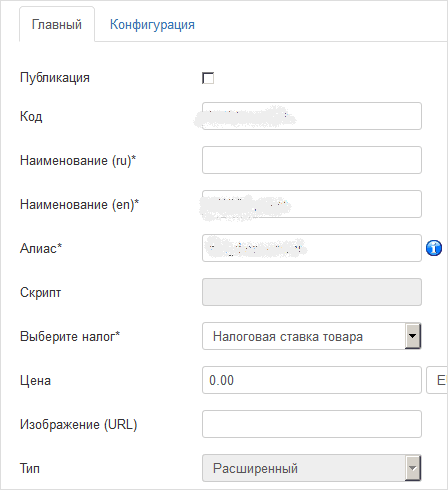
Task: Select the Главный tab
Action: coord(57,25)
